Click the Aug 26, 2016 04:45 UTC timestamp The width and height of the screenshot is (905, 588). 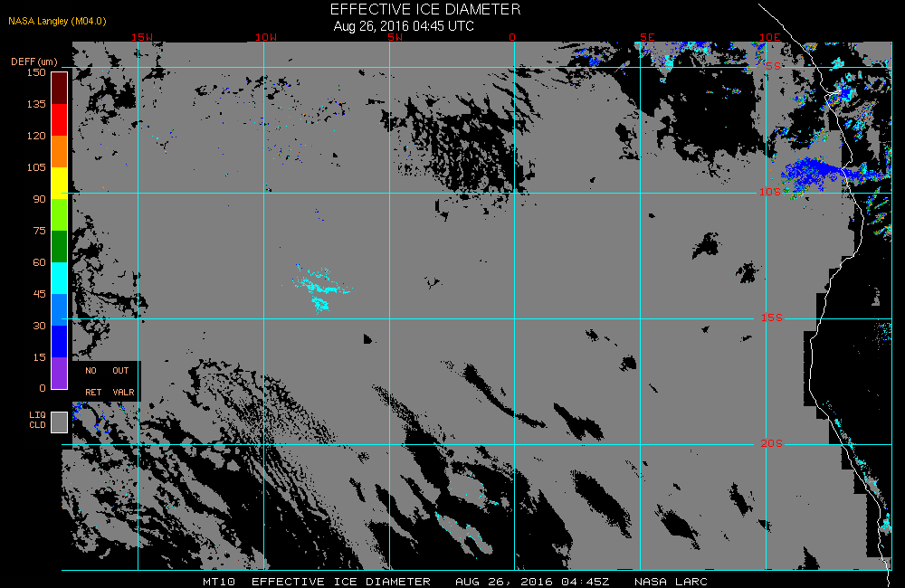tap(404, 26)
